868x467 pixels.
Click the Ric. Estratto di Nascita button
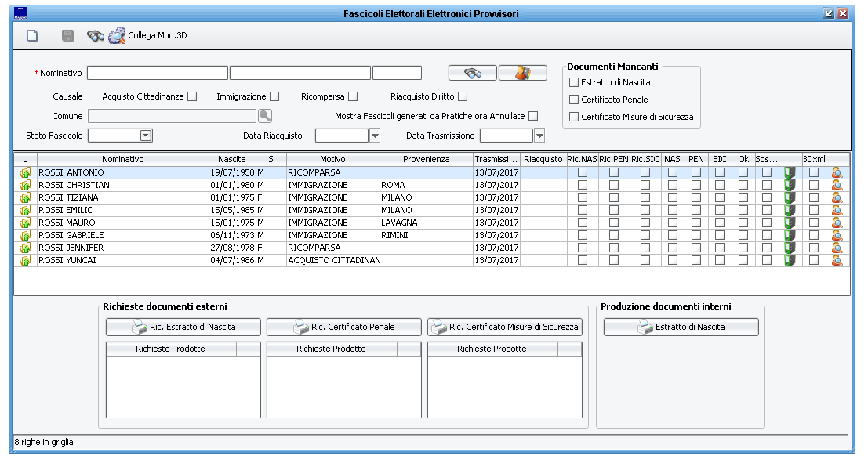(183, 327)
